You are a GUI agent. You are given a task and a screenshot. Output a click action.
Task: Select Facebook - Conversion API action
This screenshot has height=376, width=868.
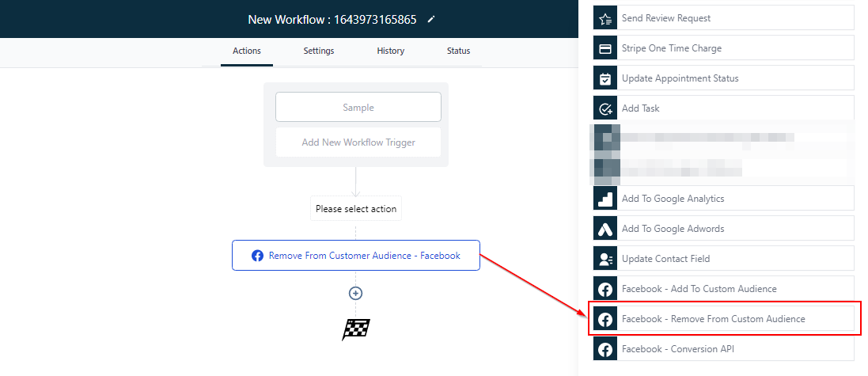pyautogui.click(x=723, y=349)
